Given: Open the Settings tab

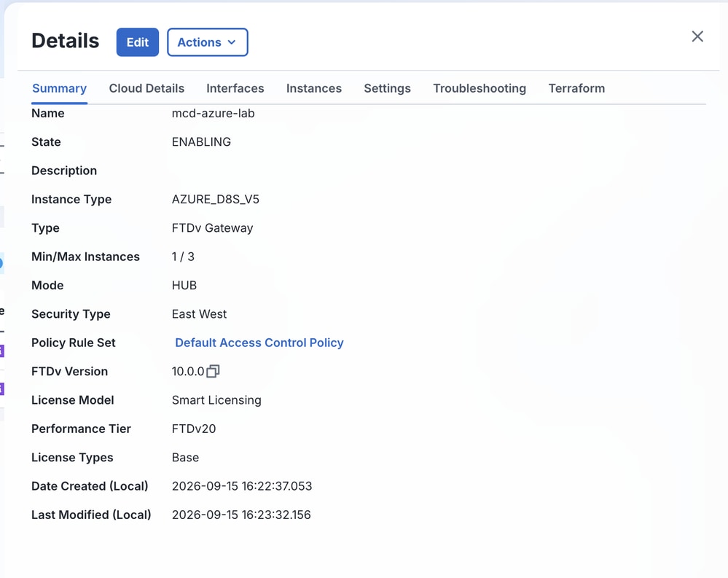Looking at the screenshot, I should click(387, 88).
